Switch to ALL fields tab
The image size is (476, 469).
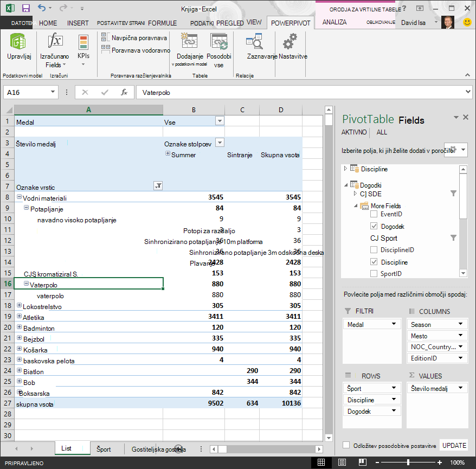[x=382, y=132]
